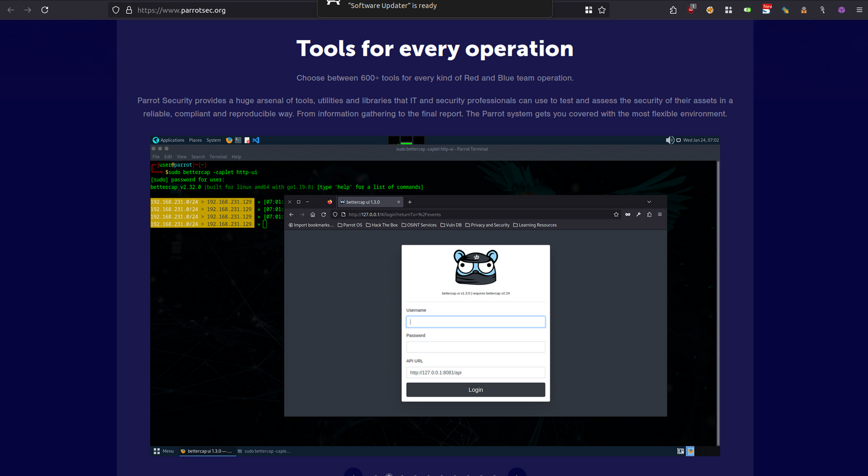This screenshot has height=476, width=868.
Task: Open the uBlock Origin shield extension
Action: pyautogui.click(x=691, y=10)
